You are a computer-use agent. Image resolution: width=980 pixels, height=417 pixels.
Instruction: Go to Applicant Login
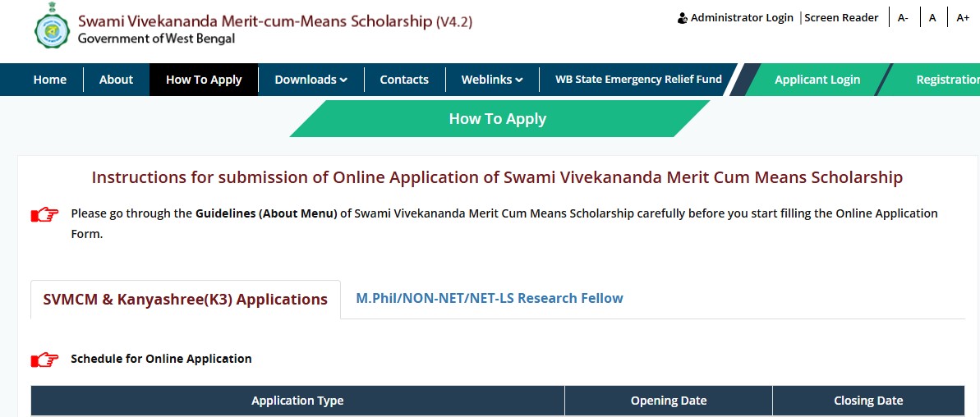coord(817,80)
